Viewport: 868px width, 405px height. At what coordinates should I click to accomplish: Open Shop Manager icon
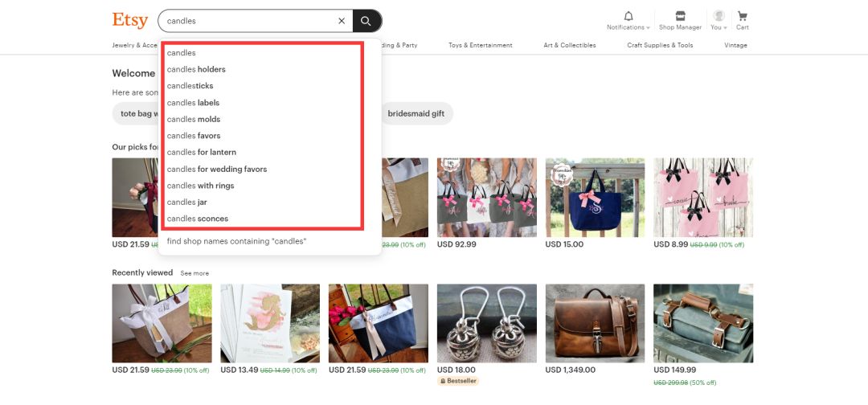[x=680, y=17]
